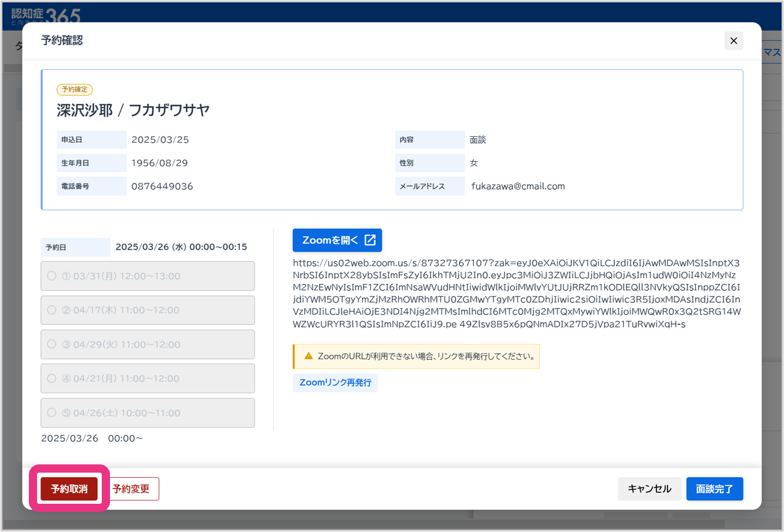This screenshot has height=532, width=784.
Task: Click the external link icon on Zoomを開く
Action: [370, 240]
